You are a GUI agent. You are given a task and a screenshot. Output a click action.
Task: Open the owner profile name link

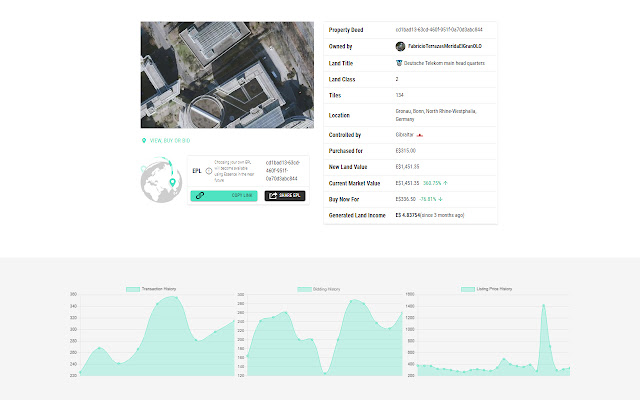445,47
